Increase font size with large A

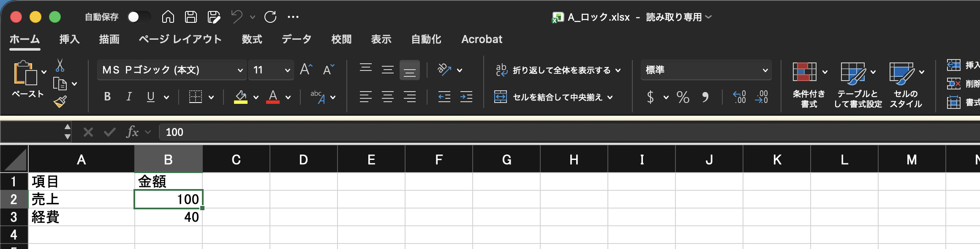coord(306,69)
